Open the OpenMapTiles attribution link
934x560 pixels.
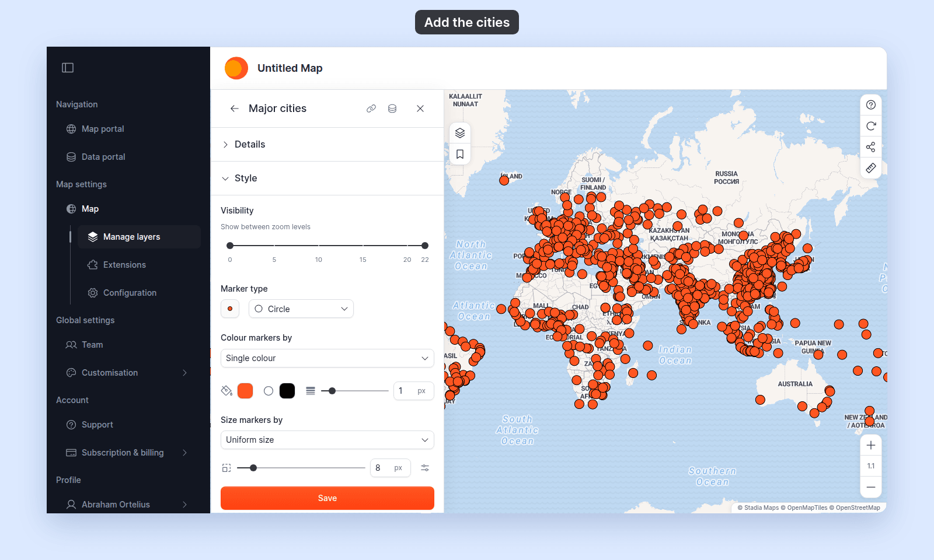click(x=804, y=508)
